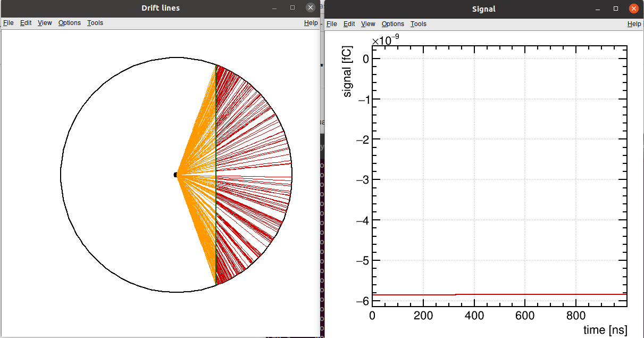644x338 pixels.
Task: Close the Drift lines window
Action: pyautogui.click(x=311, y=8)
